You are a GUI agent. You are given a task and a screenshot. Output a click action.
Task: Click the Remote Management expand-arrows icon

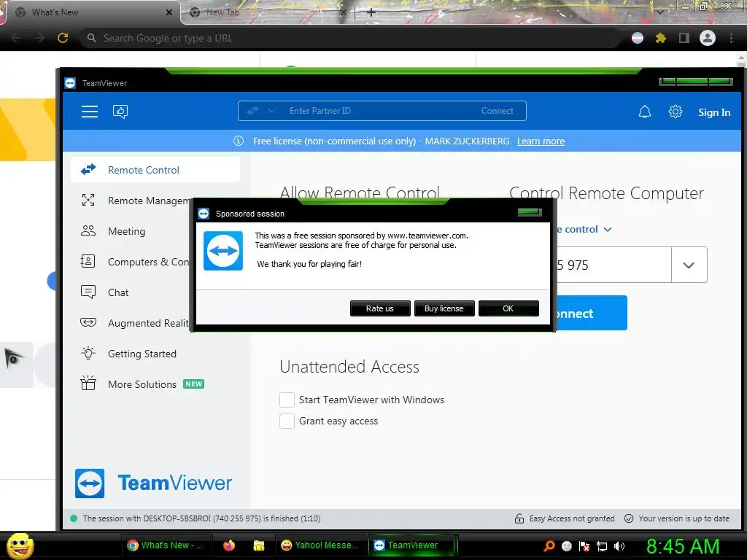[88, 200]
